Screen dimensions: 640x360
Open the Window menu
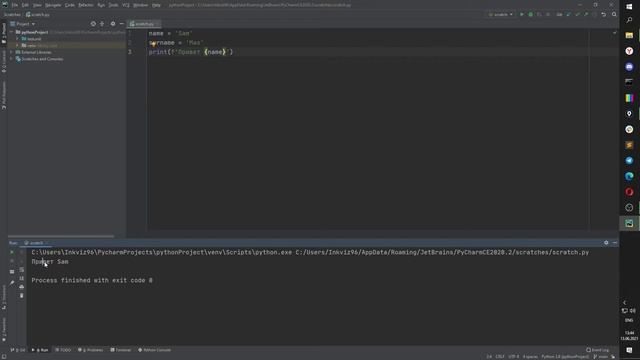(140, 5)
